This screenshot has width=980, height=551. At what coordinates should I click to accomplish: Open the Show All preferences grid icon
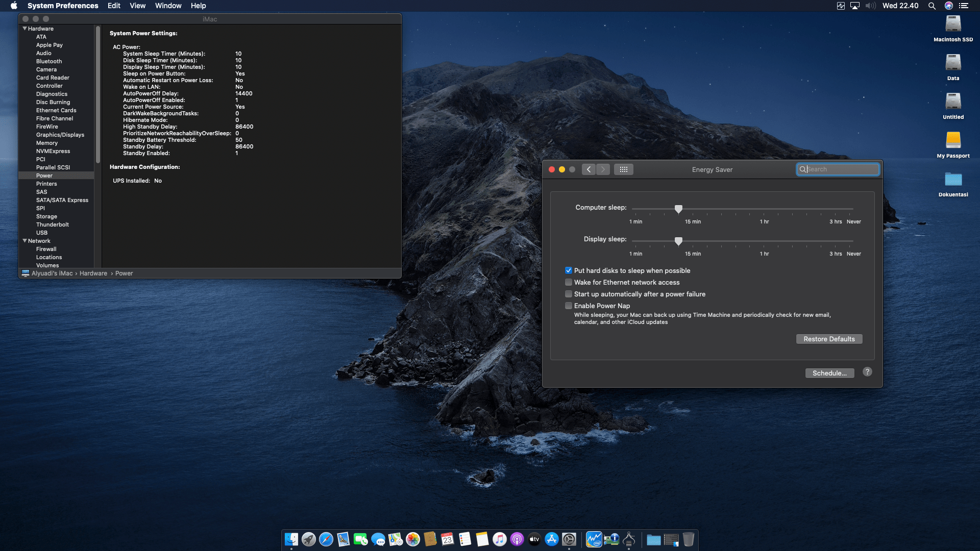(624, 169)
